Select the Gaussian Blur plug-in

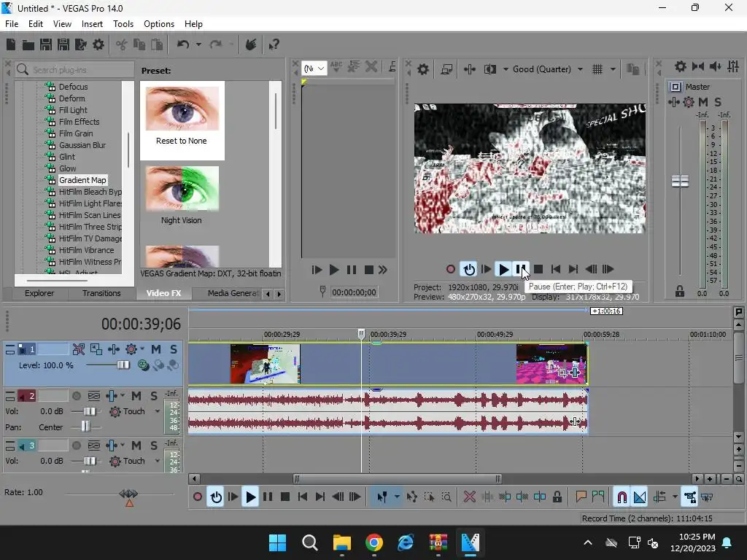click(x=82, y=145)
